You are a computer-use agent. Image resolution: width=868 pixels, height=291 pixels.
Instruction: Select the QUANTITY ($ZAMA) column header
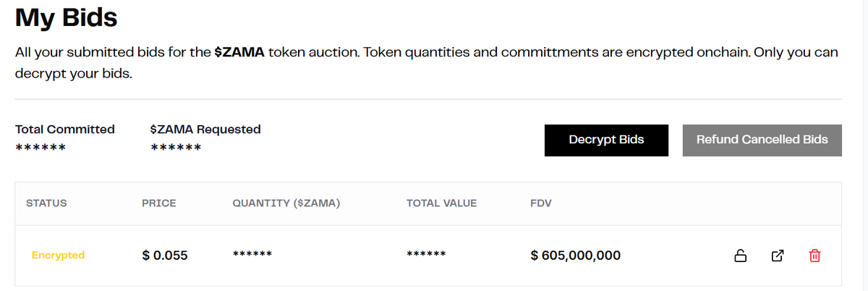tap(286, 203)
